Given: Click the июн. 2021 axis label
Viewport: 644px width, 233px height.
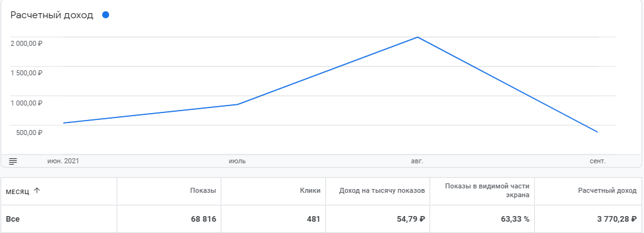Looking at the screenshot, I should 63,161.
